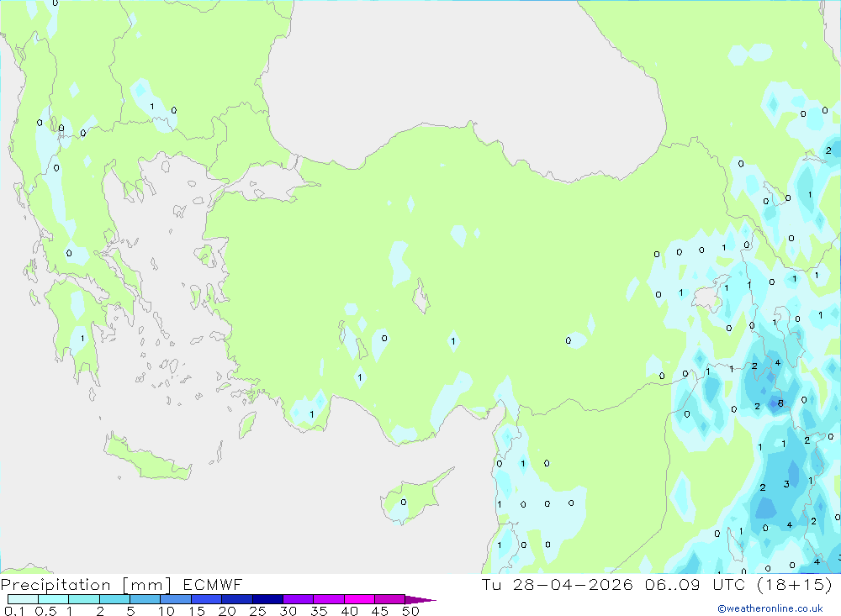Select the ECMWF model label
841x616 pixels.
213,585
